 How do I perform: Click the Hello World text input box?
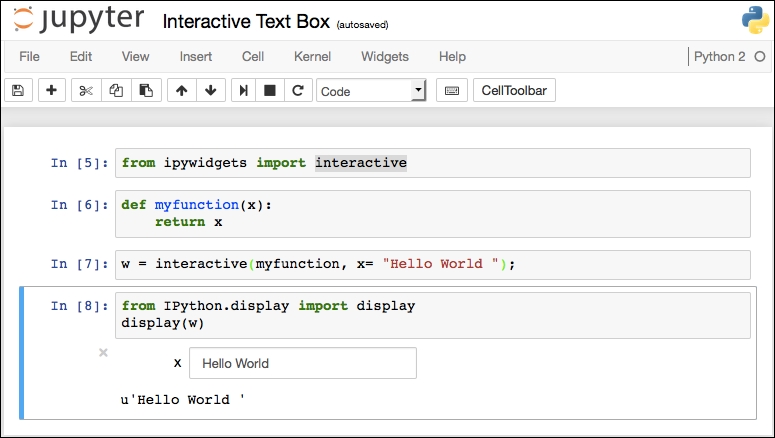tap(303, 363)
